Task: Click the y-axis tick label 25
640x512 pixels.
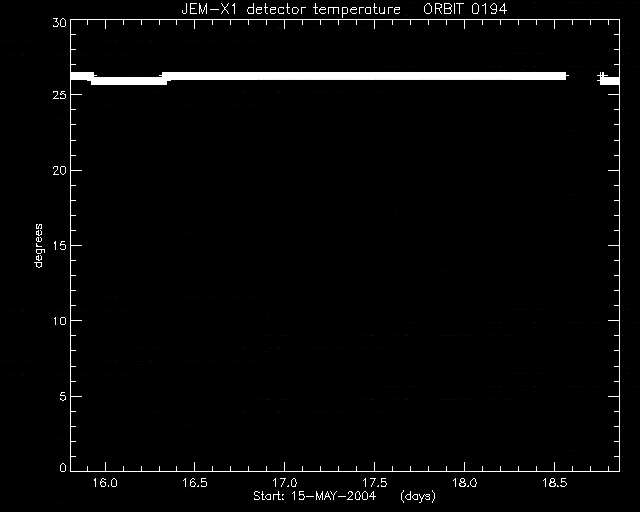Action: 60,95
